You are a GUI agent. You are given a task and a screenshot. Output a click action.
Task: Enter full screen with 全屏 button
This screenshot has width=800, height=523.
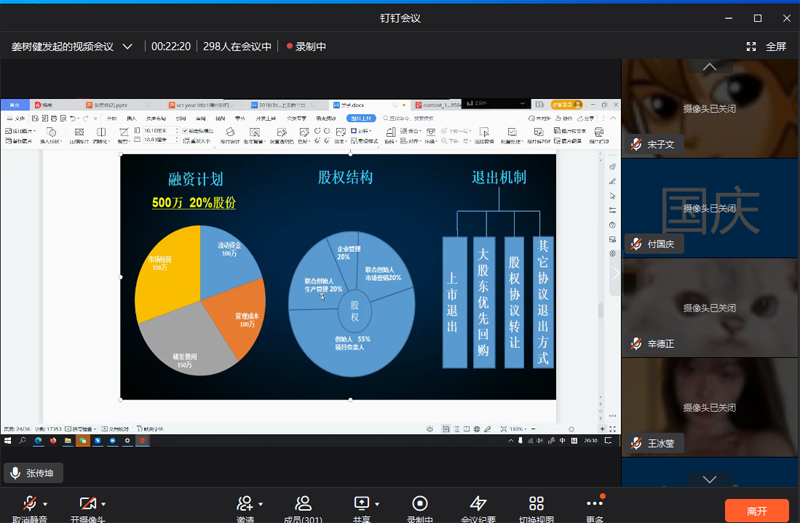tap(766, 46)
